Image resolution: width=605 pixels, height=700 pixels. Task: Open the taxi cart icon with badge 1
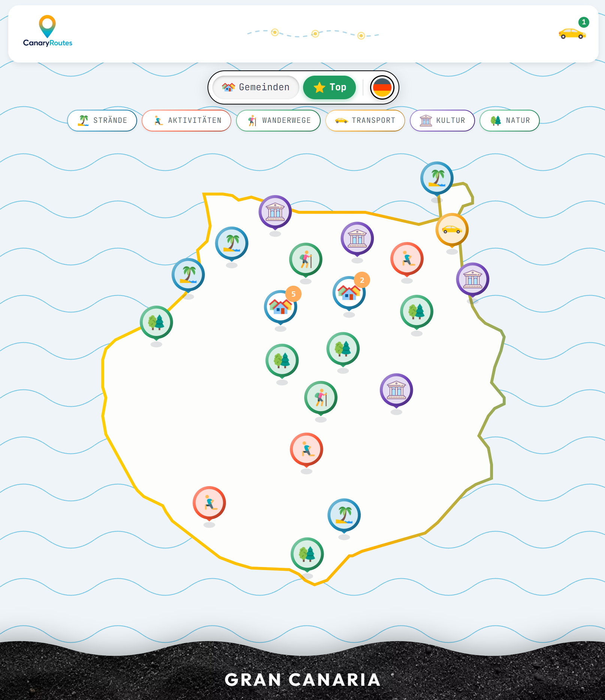coord(573,30)
